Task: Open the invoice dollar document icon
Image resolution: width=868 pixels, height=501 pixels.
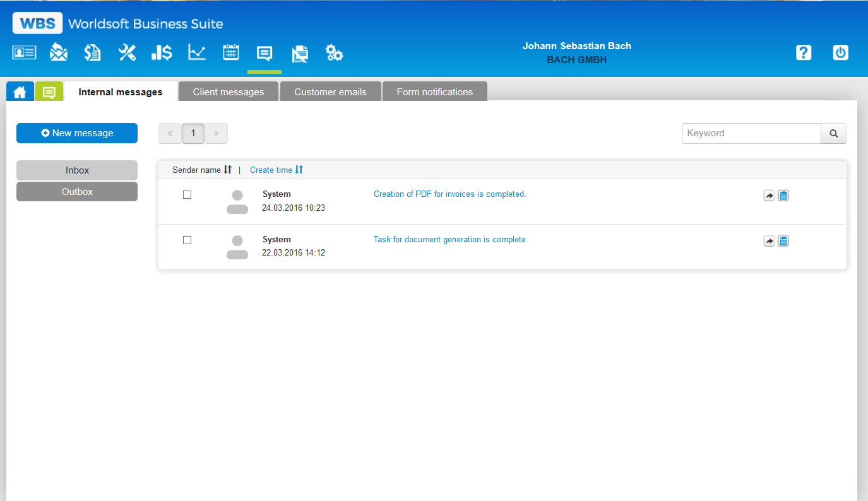Action: (93, 52)
